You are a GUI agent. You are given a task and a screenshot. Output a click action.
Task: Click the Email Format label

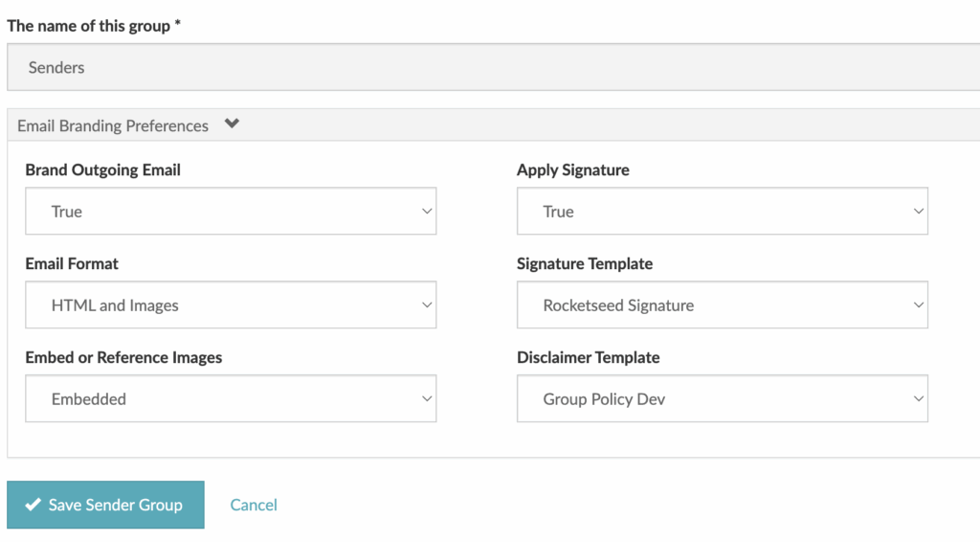[72, 263]
